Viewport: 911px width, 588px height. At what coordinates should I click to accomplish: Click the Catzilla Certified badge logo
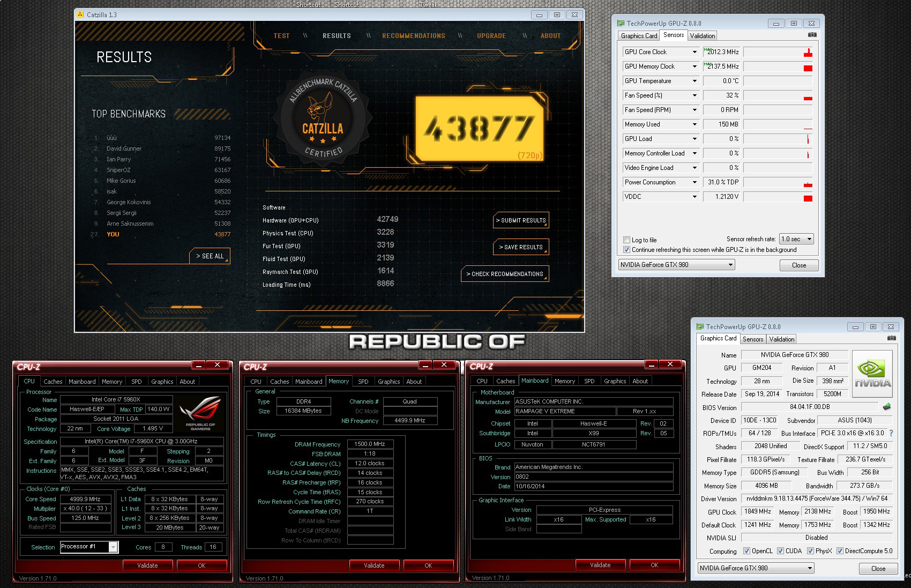(x=323, y=117)
